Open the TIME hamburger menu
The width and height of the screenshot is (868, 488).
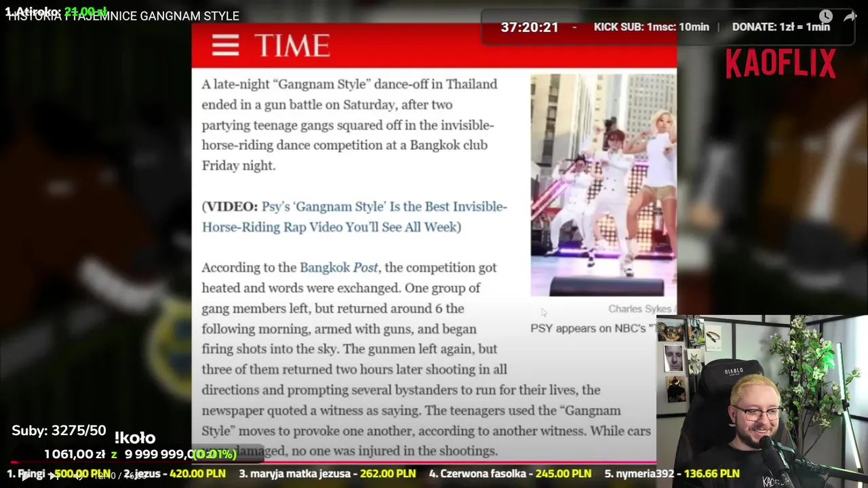(225, 45)
